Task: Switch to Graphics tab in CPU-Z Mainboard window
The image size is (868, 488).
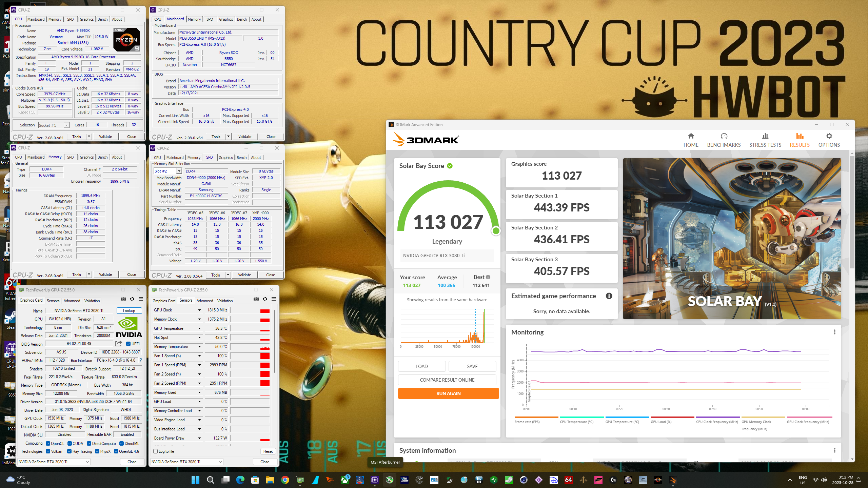Action: (x=226, y=19)
